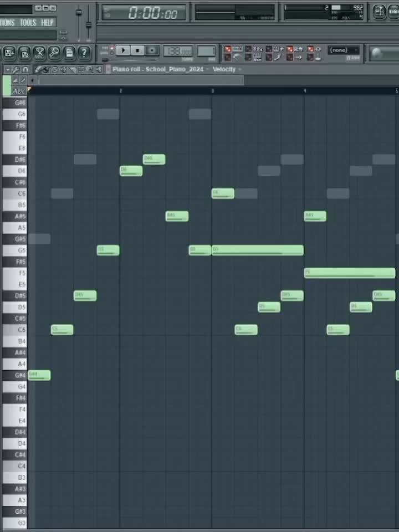399x532 pixels.
Task: Select the G#4 note at pattern start
Action: [39, 375]
